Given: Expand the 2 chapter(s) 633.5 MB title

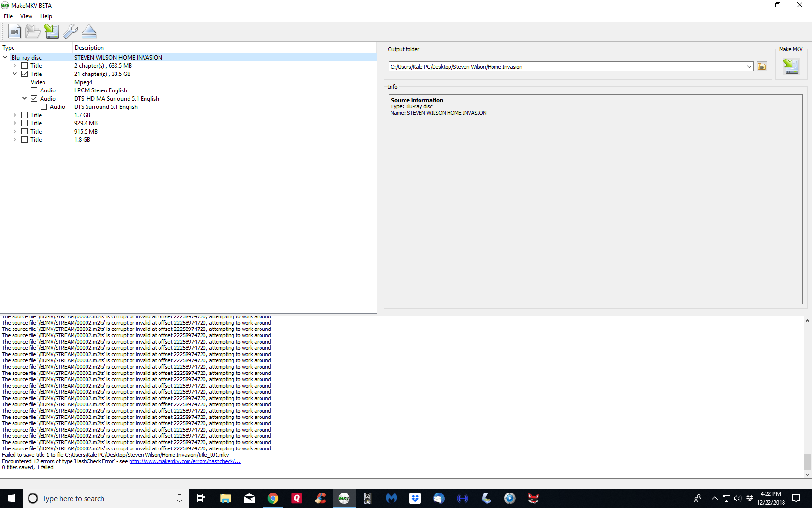Looking at the screenshot, I should pos(15,66).
